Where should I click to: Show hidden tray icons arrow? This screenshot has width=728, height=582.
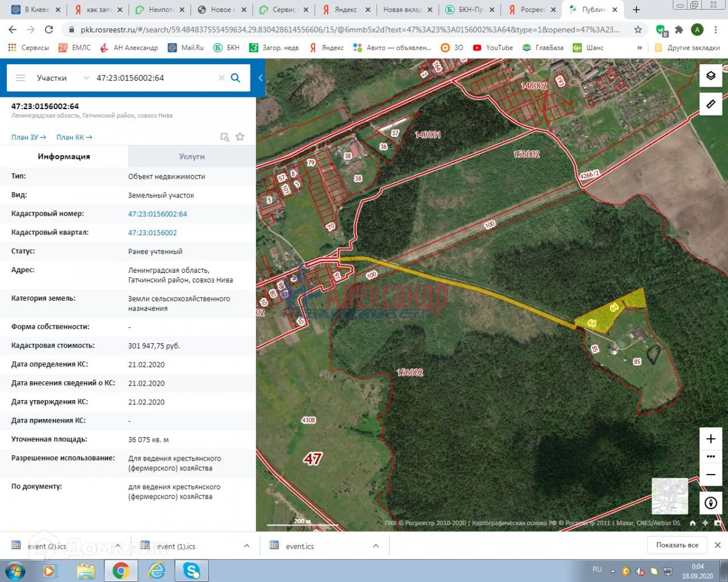[x=613, y=570]
